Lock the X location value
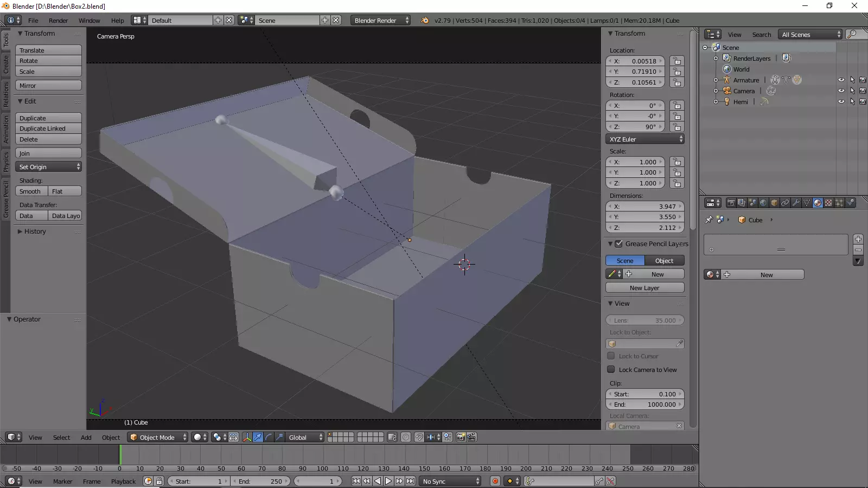The image size is (868, 488). [x=676, y=61]
